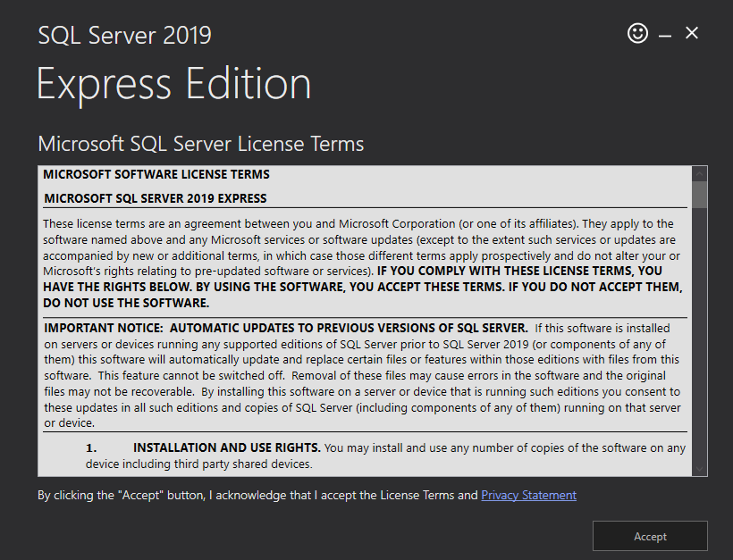Click the license scrollbar up arrow
Image resolution: width=733 pixels, height=560 pixels.
699,174
